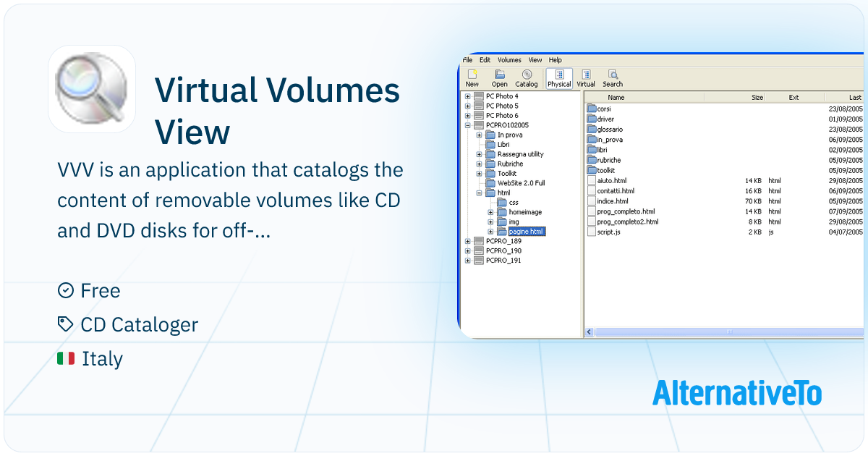
Task: Click the CD Cataloger tag text
Action: pyautogui.click(x=140, y=324)
